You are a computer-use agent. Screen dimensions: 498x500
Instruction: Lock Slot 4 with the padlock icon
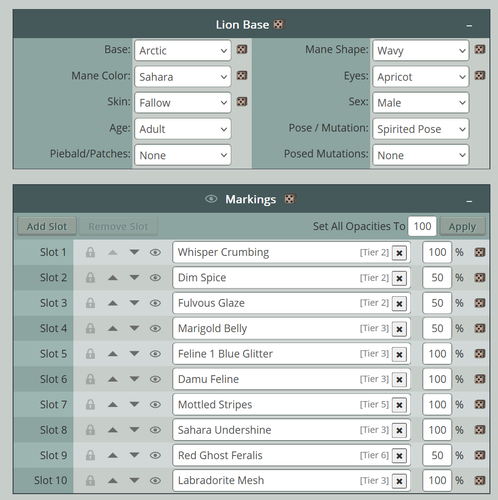click(90, 328)
